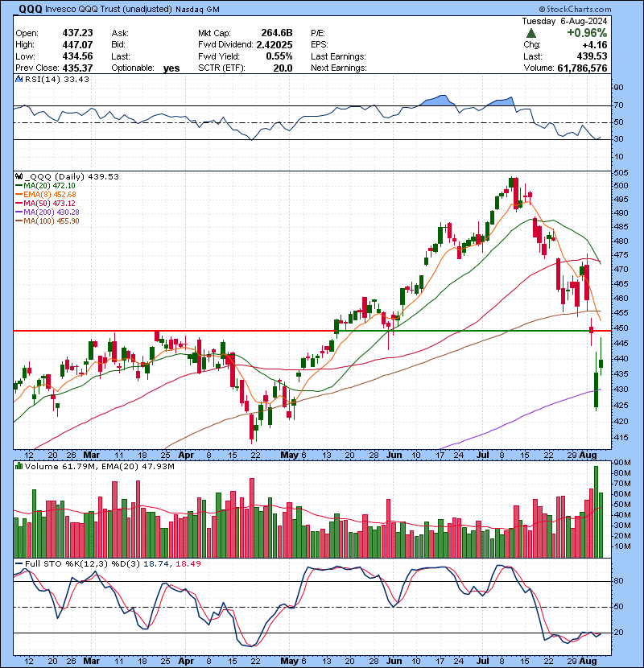The image size is (644, 668).
Task: Click the candlestick icon beside _QQQ (Daily)
Action: pos(17,176)
